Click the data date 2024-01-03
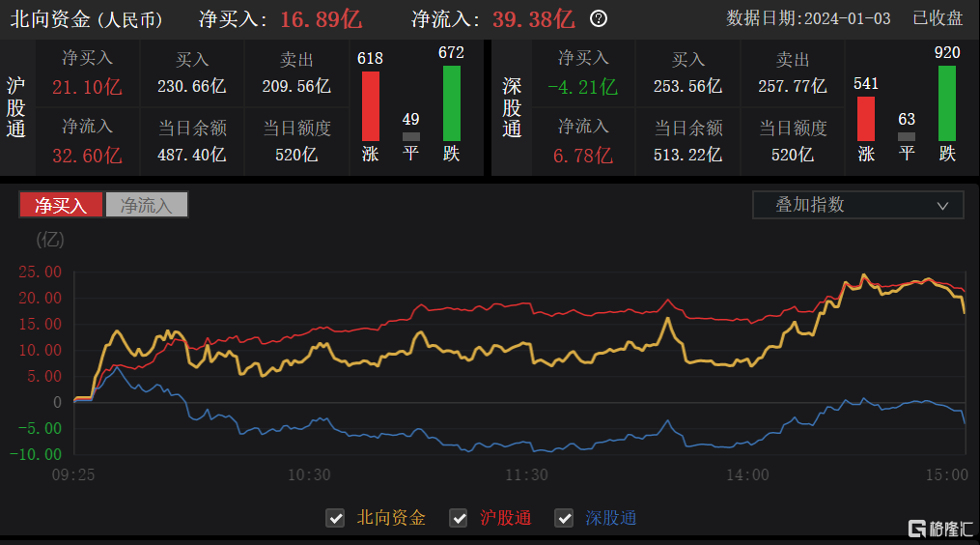980x545 pixels. (847, 18)
